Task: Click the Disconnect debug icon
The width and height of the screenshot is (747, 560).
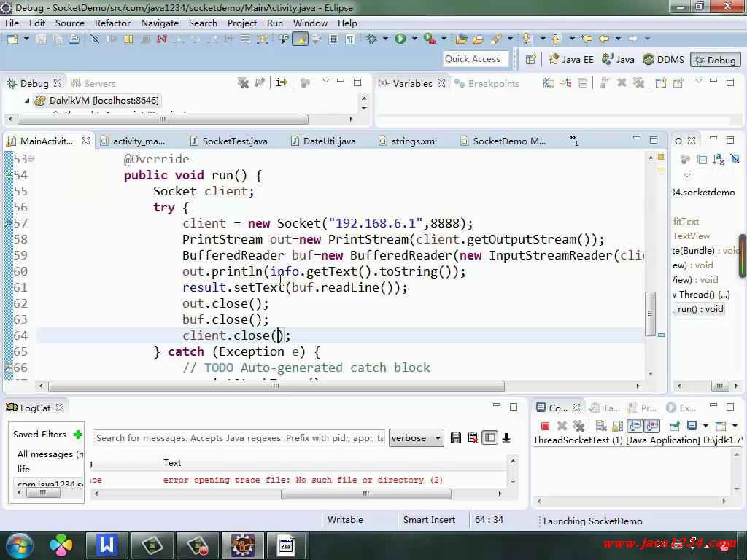Action: (x=161, y=39)
